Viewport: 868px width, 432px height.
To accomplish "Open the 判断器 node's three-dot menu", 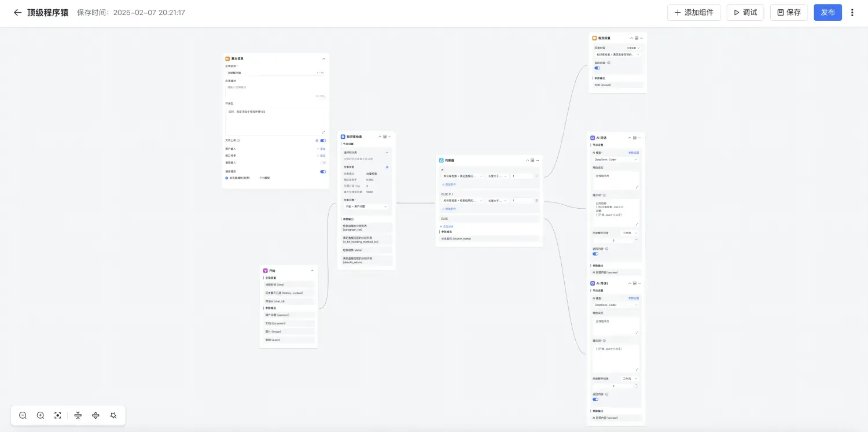I will pyautogui.click(x=537, y=160).
